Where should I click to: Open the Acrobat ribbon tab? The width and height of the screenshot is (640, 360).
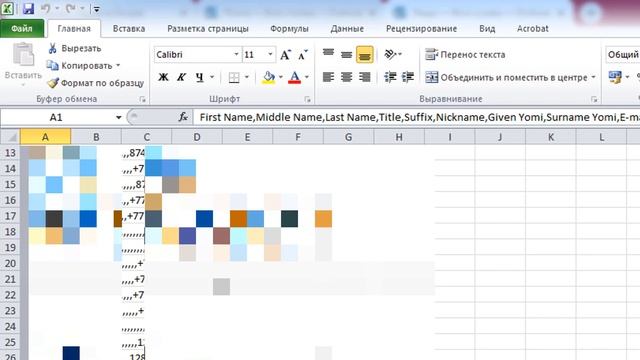click(533, 29)
